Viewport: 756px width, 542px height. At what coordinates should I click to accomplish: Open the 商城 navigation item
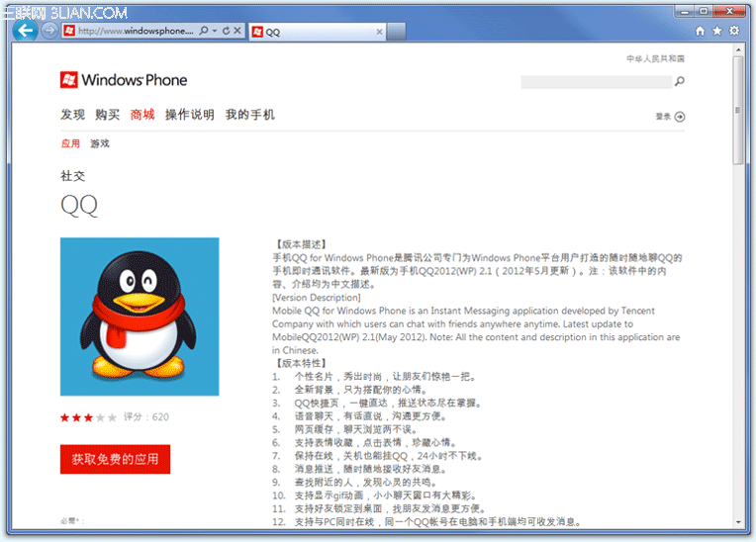click(x=142, y=115)
